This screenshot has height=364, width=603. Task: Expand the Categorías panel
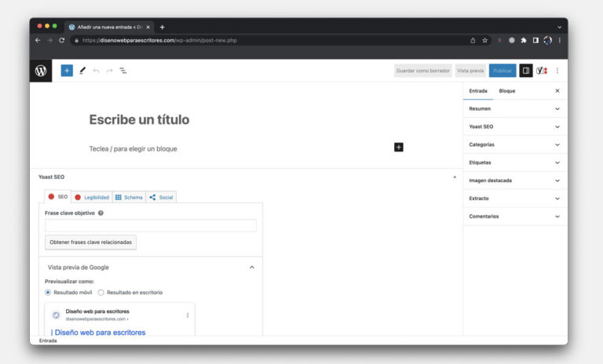coord(515,144)
